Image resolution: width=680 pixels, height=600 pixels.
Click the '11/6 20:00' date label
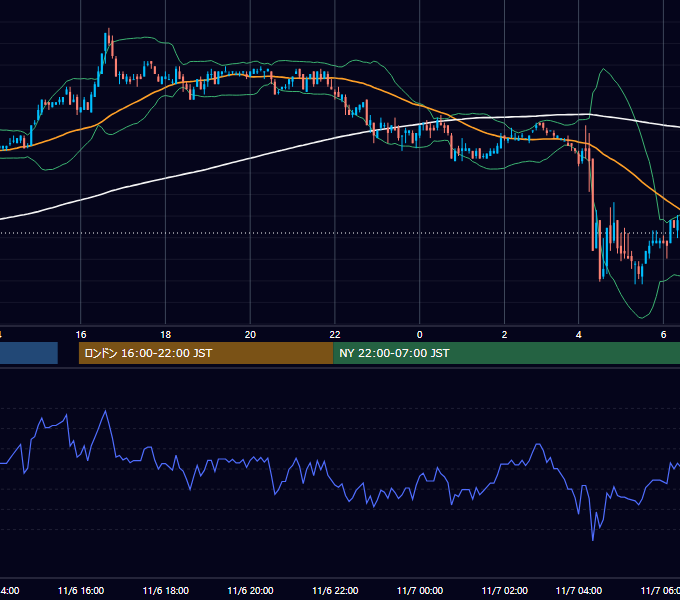click(x=250, y=590)
